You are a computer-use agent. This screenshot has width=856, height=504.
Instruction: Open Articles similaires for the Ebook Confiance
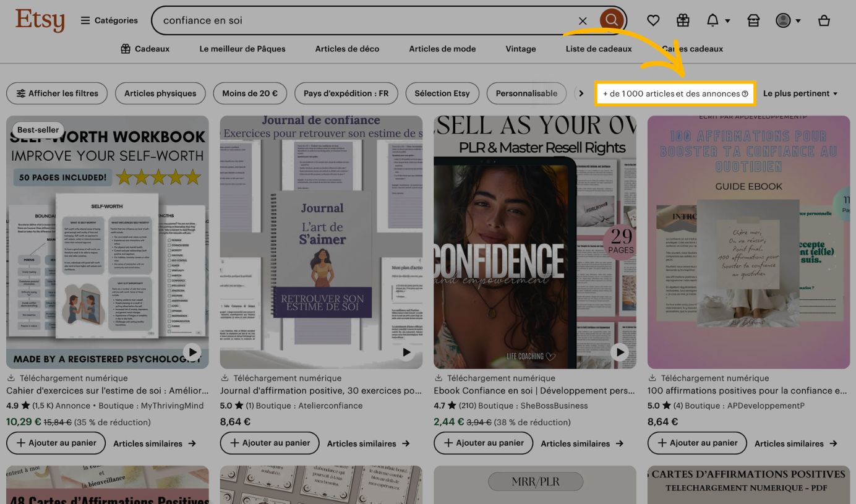point(581,443)
